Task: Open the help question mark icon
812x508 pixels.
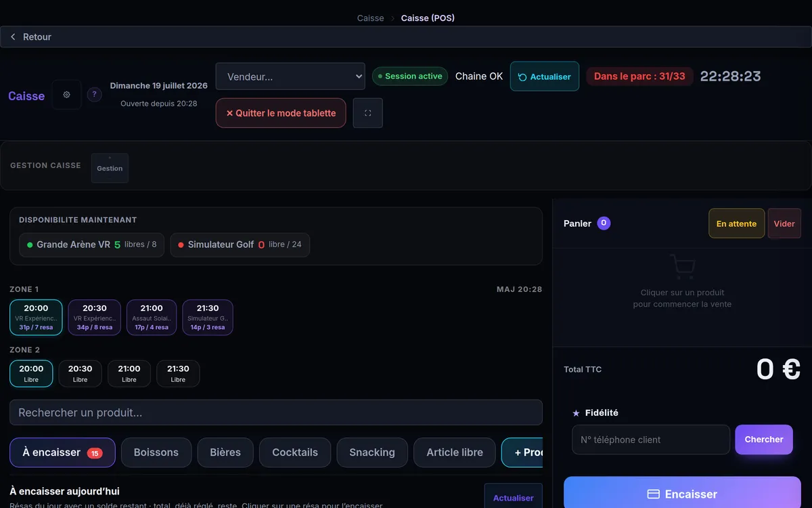Action: (95, 95)
